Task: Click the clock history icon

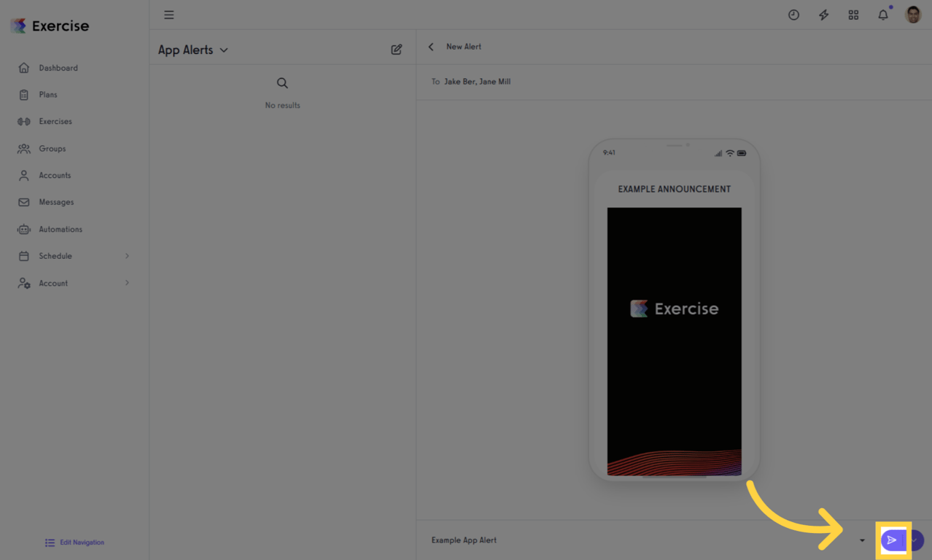Action: (x=793, y=15)
